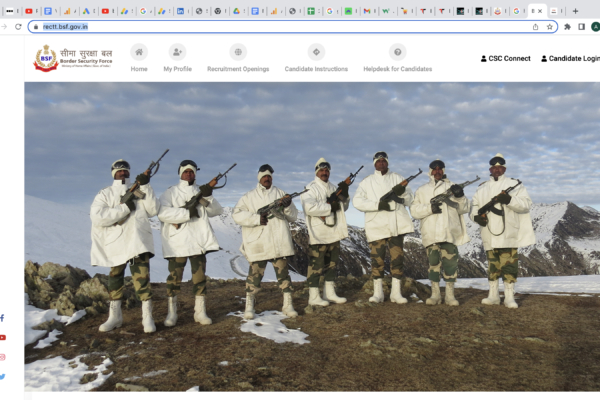Bookmark this page with the star icon
Image resolution: width=600 pixels, height=400 pixels.
(x=549, y=27)
